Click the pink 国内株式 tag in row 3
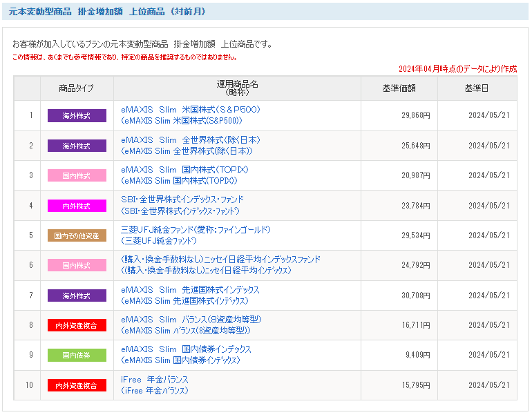The width and height of the screenshot is (532, 417). [77, 175]
